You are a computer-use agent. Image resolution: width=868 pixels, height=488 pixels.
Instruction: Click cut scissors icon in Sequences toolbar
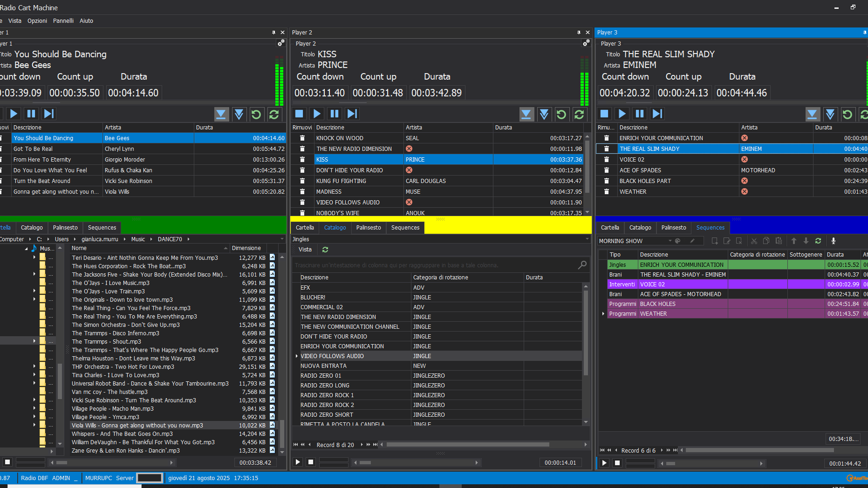(x=754, y=241)
